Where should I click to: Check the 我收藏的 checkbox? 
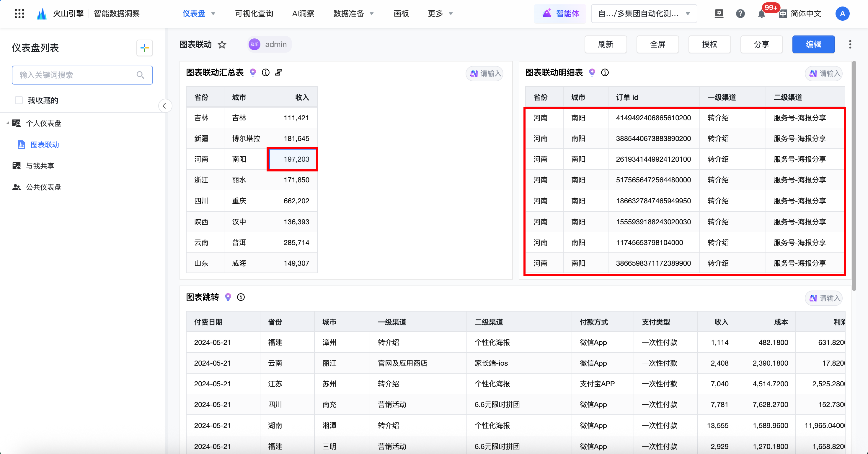(19, 100)
